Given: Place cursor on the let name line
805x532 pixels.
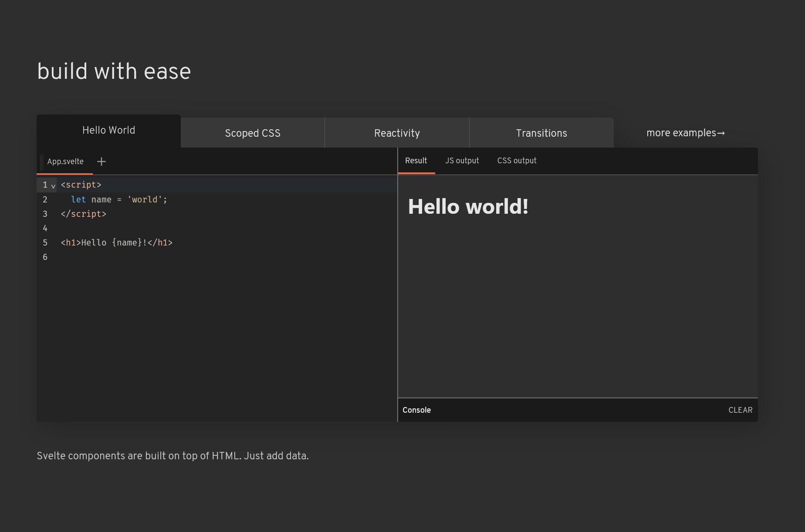Looking at the screenshot, I should tap(119, 199).
